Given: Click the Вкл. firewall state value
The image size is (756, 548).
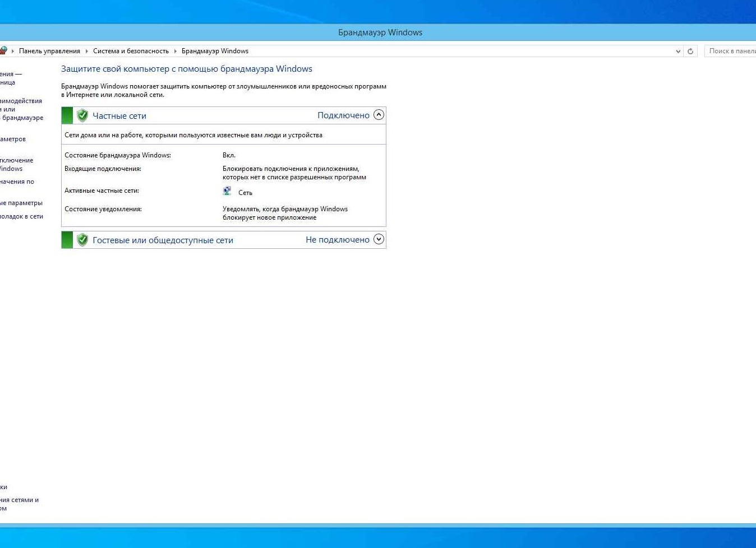Looking at the screenshot, I should pyautogui.click(x=229, y=155).
